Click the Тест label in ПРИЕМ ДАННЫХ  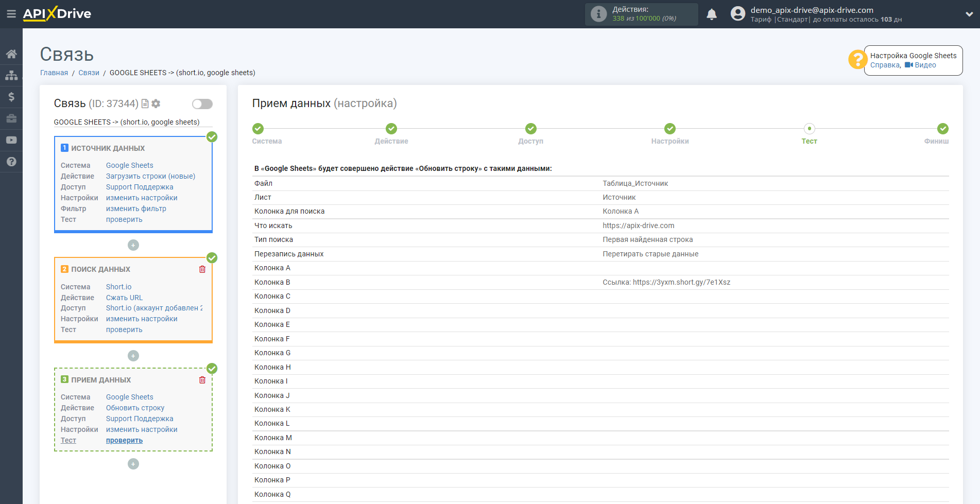point(68,440)
